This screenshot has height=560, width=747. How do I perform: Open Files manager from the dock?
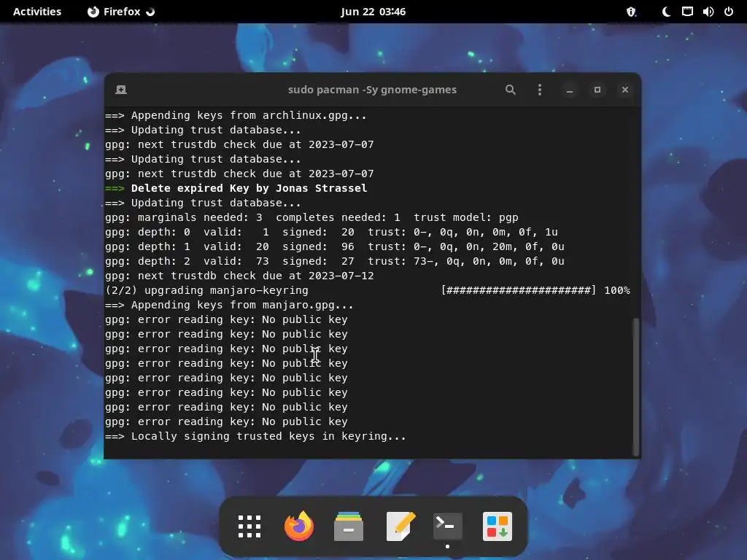coord(349,526)
